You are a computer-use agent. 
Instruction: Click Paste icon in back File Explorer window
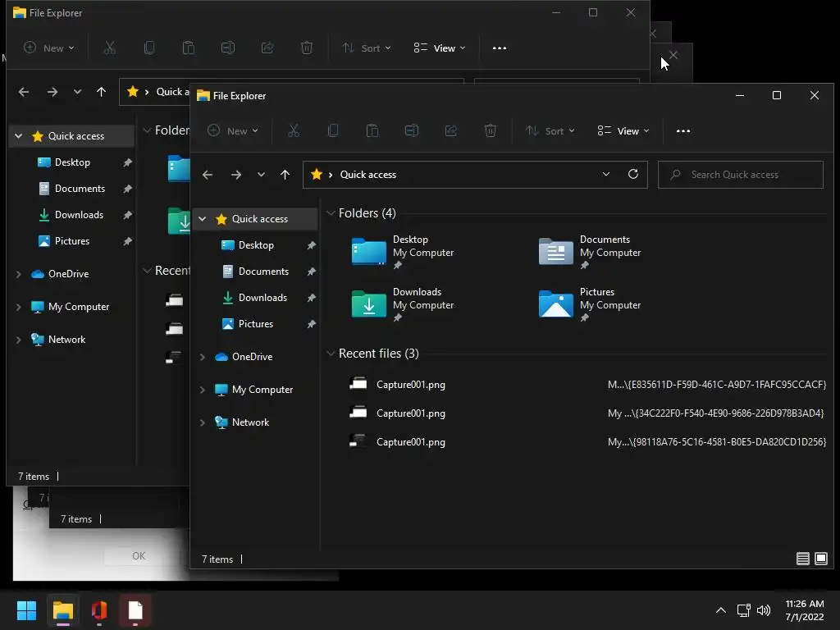[x=189, y=48]
